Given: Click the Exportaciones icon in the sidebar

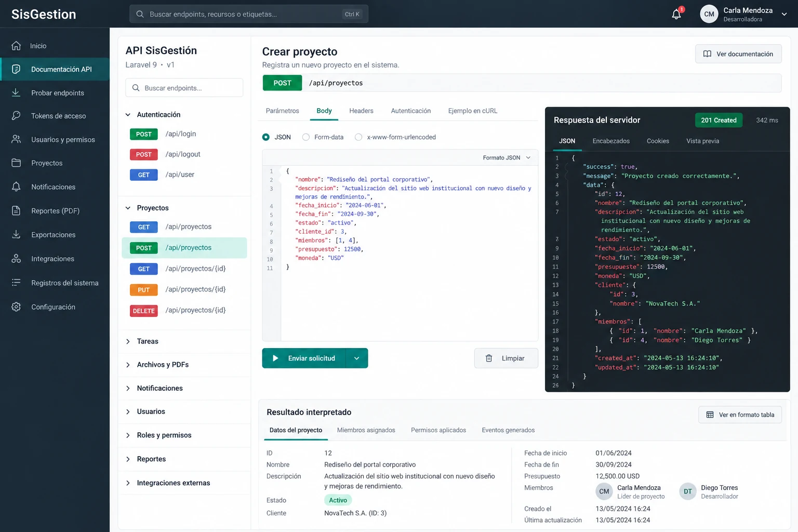Looking at the screenshot, I should [16, 234].
